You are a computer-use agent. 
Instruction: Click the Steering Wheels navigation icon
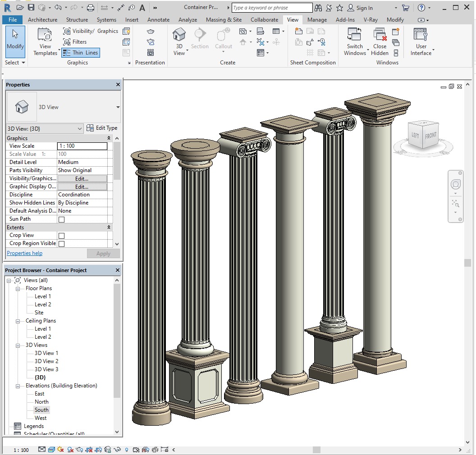[x=455, y=184]
